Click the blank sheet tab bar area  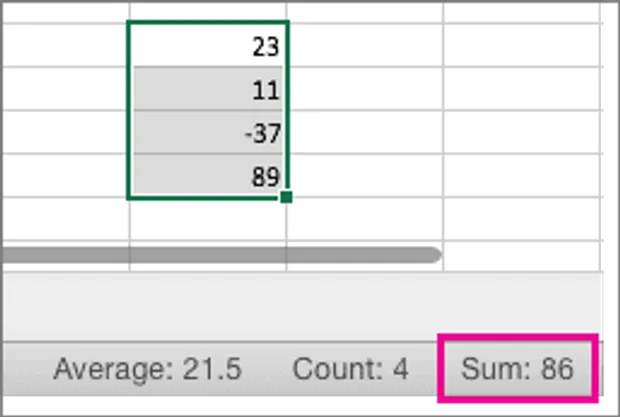pos(302,306)
